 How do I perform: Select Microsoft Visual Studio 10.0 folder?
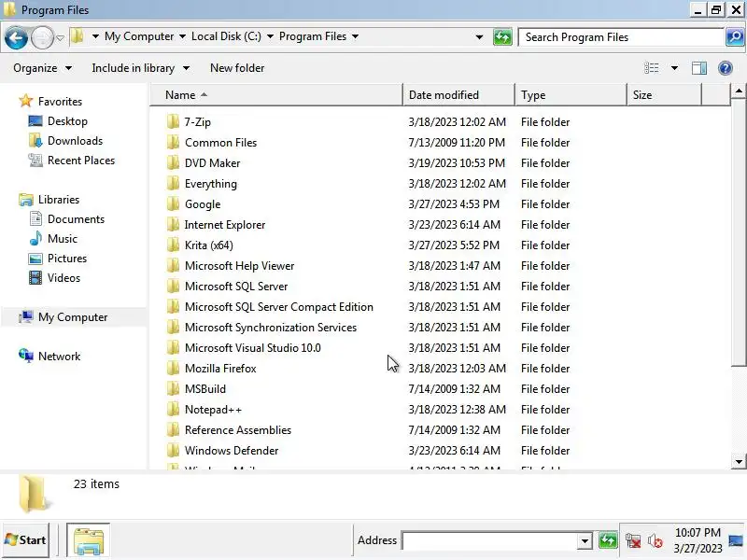click(252, 347)
